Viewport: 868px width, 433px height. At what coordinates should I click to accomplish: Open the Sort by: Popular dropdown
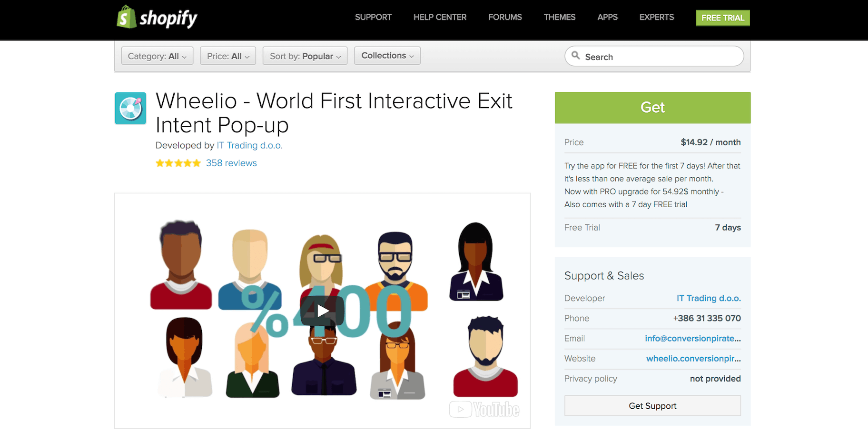[x=305, y=56]
